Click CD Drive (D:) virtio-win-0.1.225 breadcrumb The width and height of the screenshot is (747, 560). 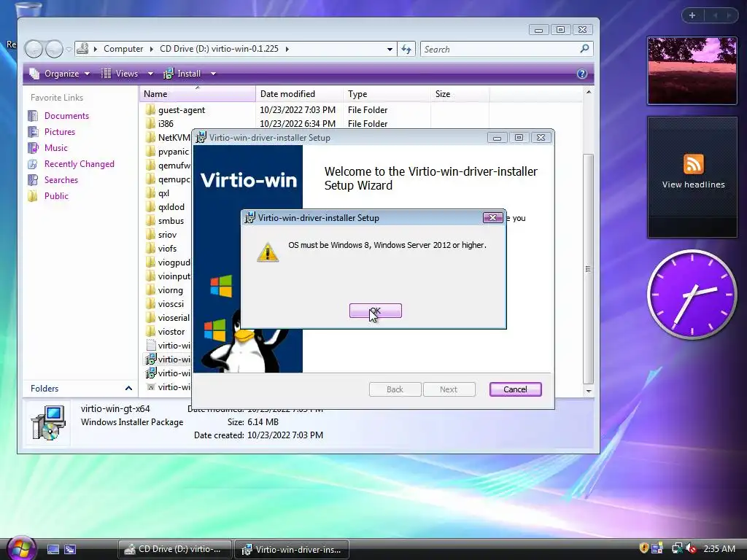pos(219,49)
